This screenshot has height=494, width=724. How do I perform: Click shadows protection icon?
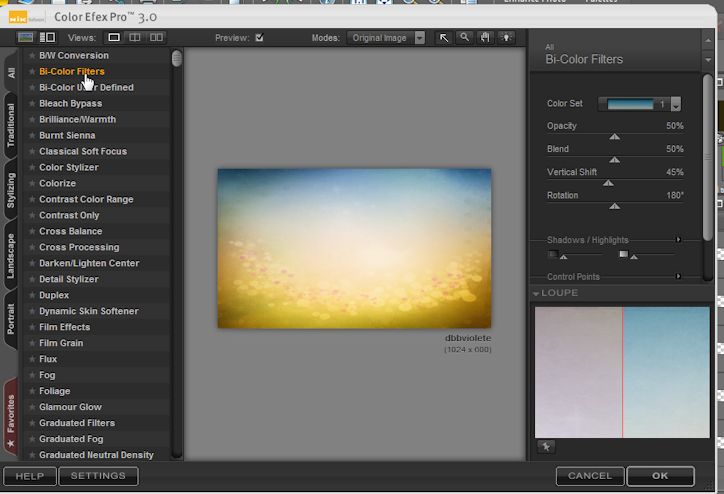(553, 254)
